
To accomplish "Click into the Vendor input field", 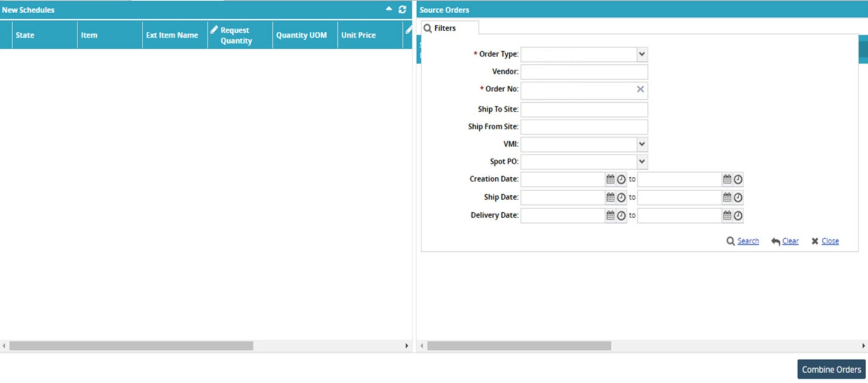I will [584, 72].
